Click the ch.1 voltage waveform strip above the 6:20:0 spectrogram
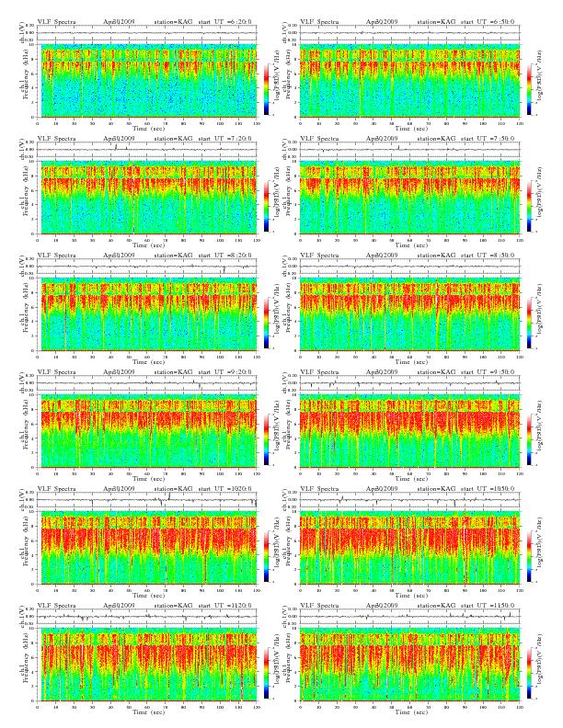This screenshot has width=563, height=728. coord(147,32)
